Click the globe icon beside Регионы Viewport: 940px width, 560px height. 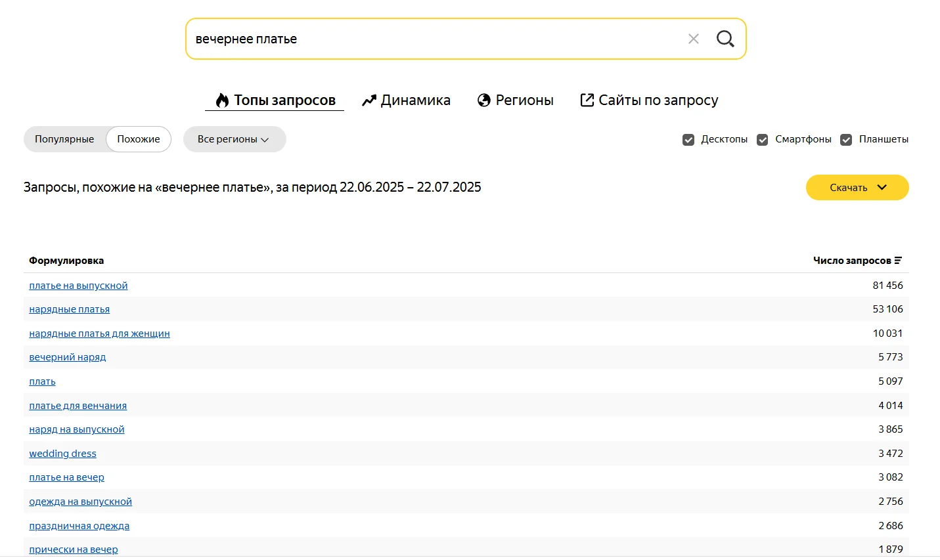[x=484, y=100]
